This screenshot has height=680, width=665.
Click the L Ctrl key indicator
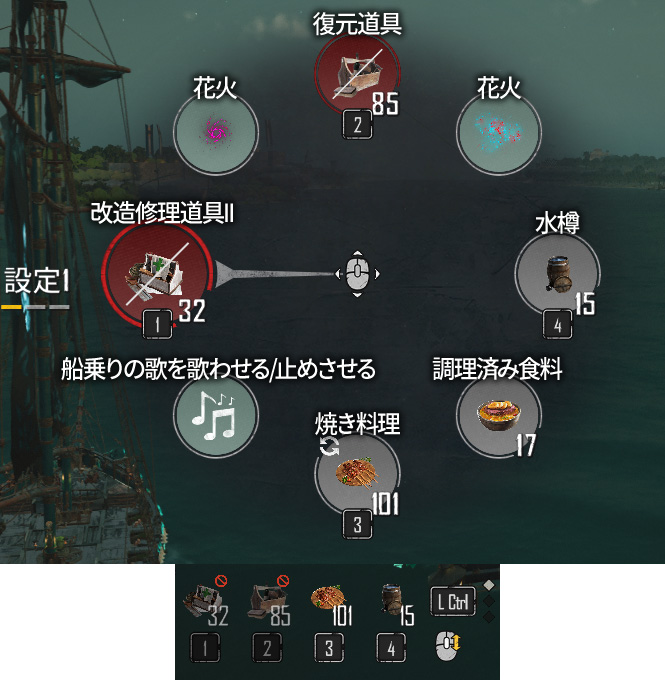pos(453,602)
